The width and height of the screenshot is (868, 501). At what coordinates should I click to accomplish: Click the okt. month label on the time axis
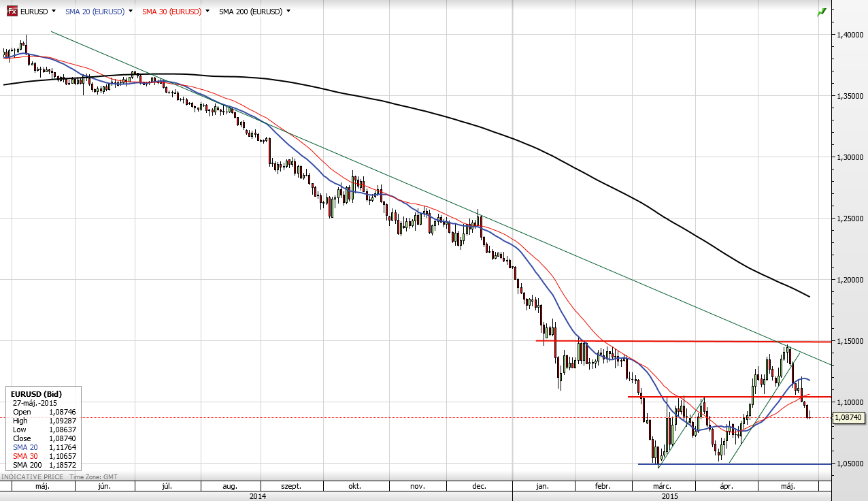[354, 487]
